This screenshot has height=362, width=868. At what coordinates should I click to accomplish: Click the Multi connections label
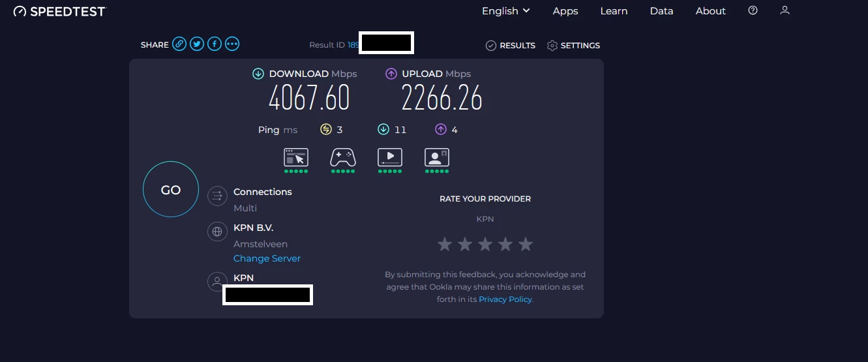245,208
